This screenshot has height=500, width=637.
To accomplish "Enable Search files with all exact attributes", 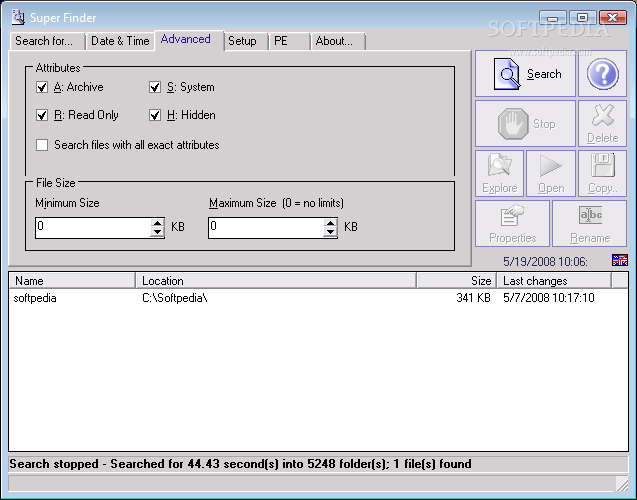I will tap(42, 145).
